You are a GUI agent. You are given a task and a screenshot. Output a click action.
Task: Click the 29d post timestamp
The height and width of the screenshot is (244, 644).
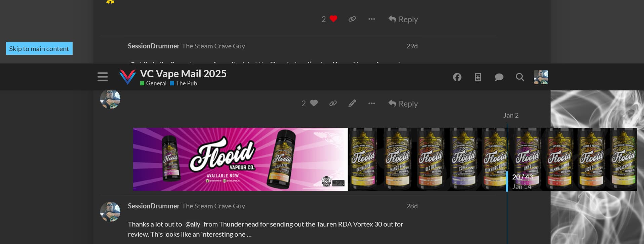tap(412, 46)
